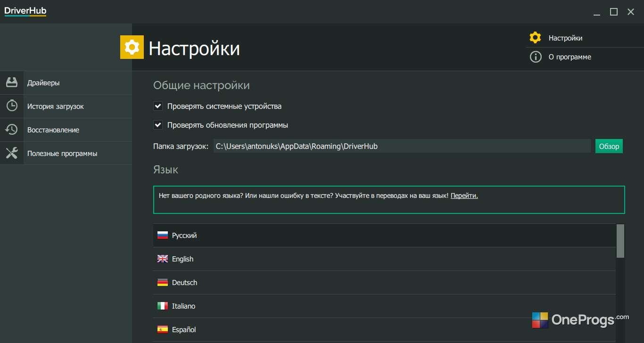
Task: Click the large yellow settings gear header icon
Action: point(132,47)
